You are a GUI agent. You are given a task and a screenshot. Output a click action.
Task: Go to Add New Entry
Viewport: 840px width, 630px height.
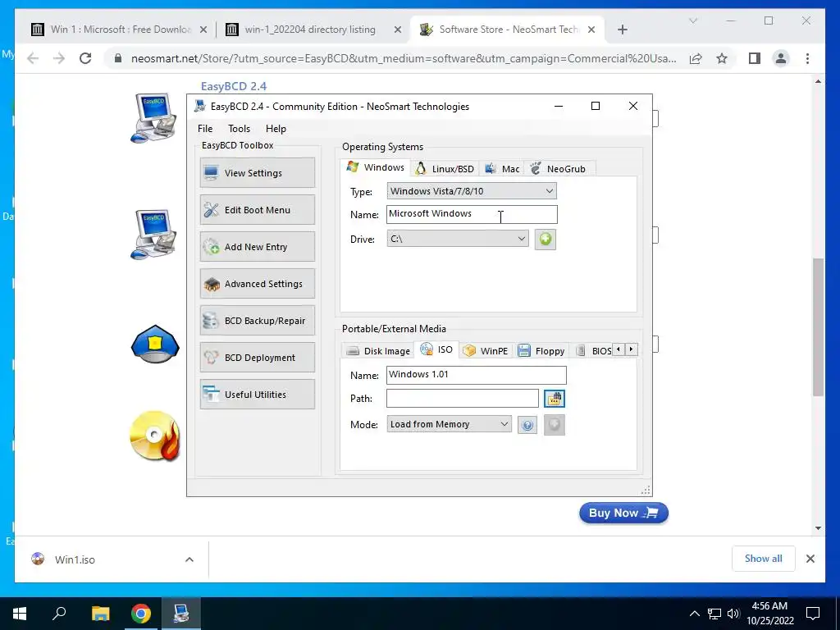pos(257,246)
